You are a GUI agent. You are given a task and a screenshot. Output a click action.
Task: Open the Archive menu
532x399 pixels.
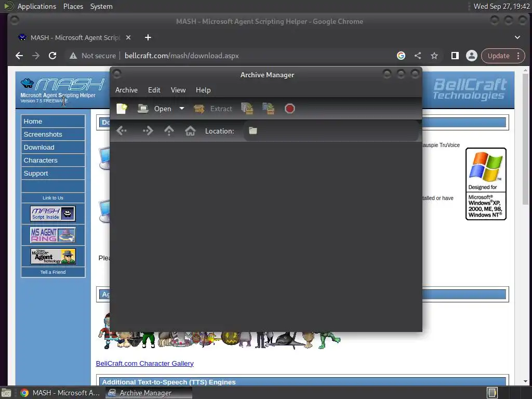click(126, 90)
